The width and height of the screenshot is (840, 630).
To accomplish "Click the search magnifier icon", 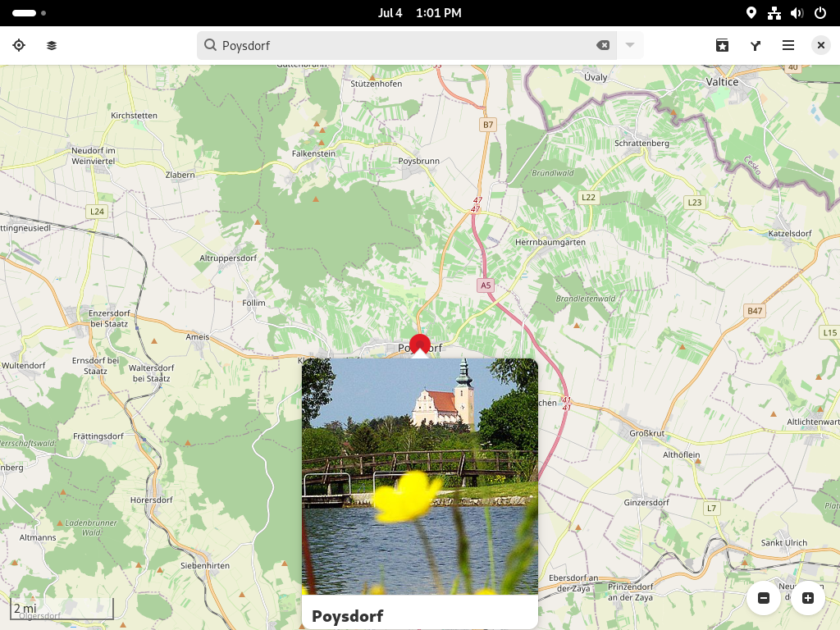I will [211, 45].
